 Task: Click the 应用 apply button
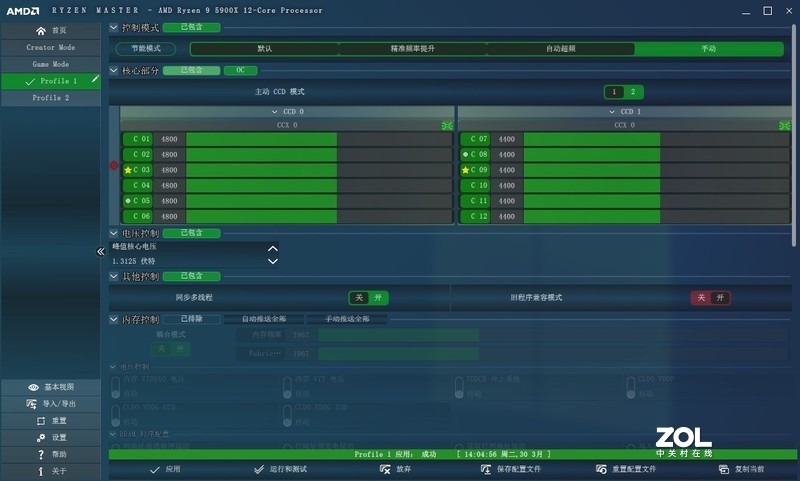click(165, 468)
